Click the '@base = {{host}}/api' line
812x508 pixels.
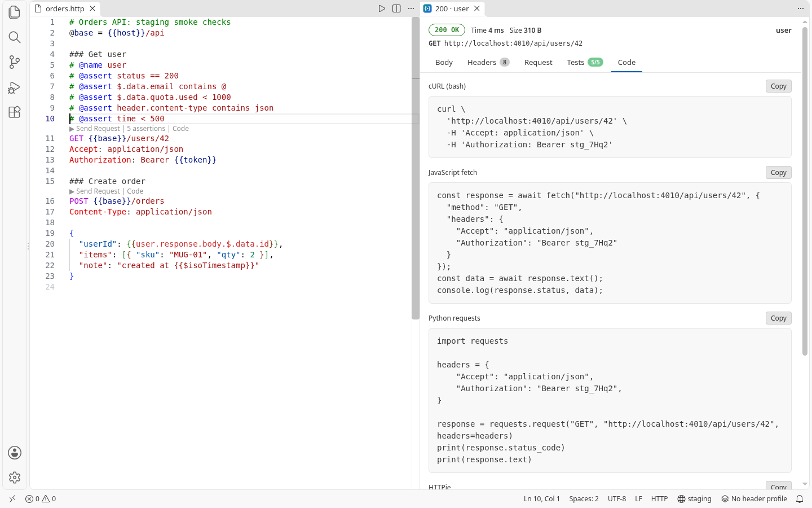point(117,33)
